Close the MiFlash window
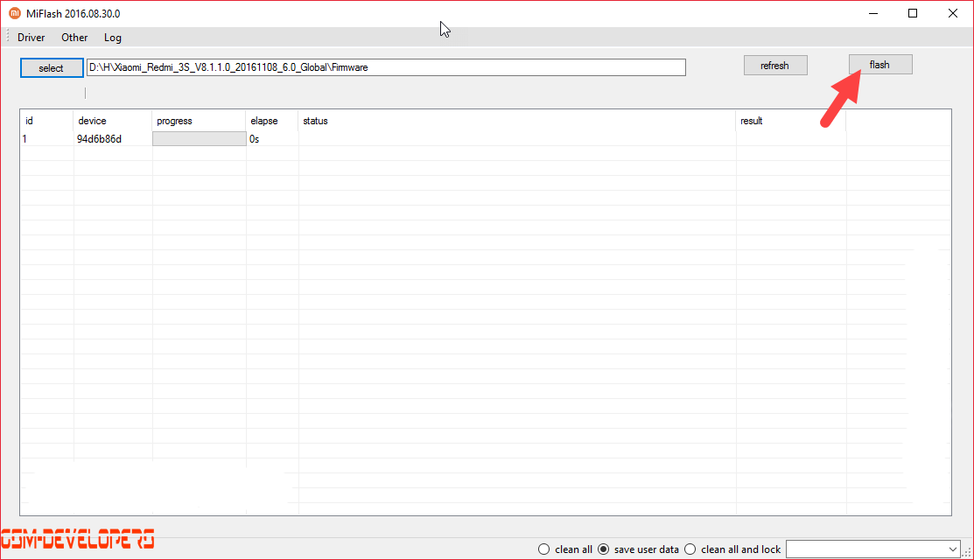Screen dimensions: 974x560 tap(953, 13)
